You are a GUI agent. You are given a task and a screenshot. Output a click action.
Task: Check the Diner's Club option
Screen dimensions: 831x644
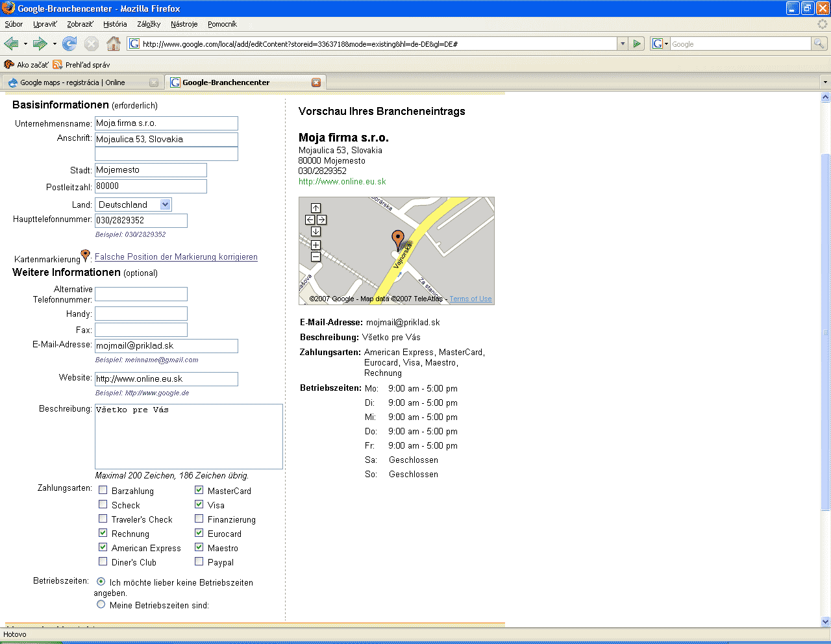click(103, 562)
